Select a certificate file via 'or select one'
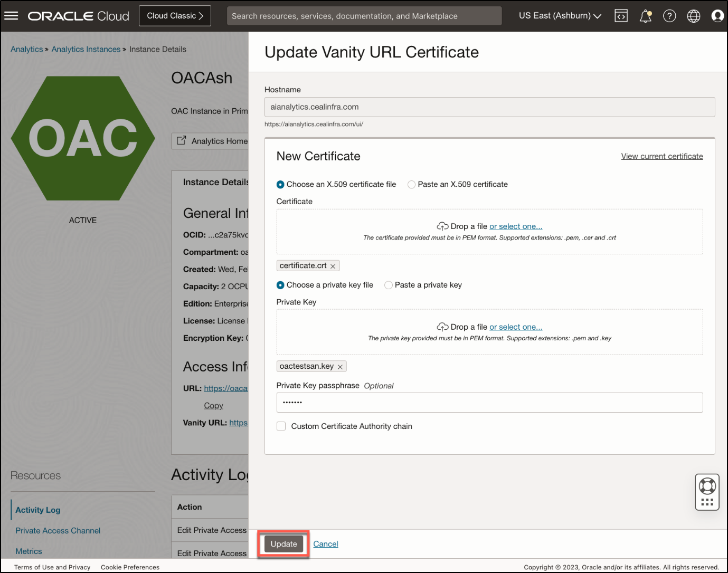The image size is (728, 573). 516,226
